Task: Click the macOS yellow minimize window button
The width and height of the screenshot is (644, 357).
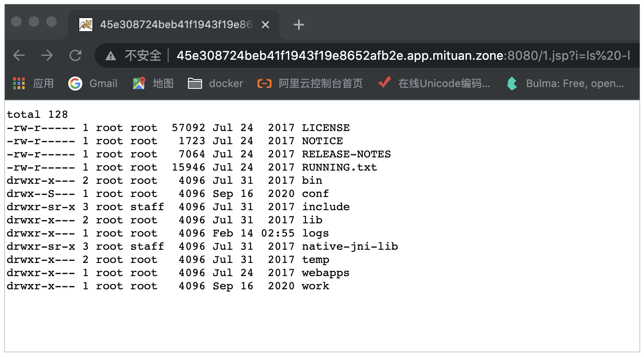Action: coord(34,22)
